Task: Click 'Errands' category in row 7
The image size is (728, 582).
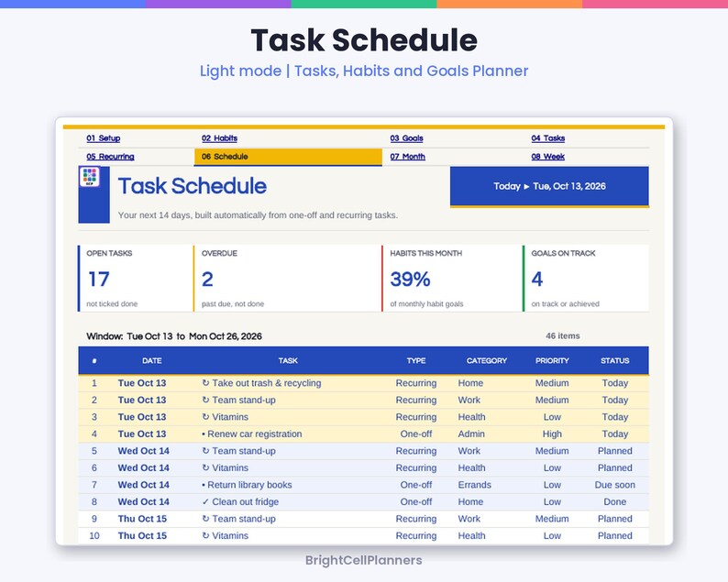Action: (x=475, y=485)
